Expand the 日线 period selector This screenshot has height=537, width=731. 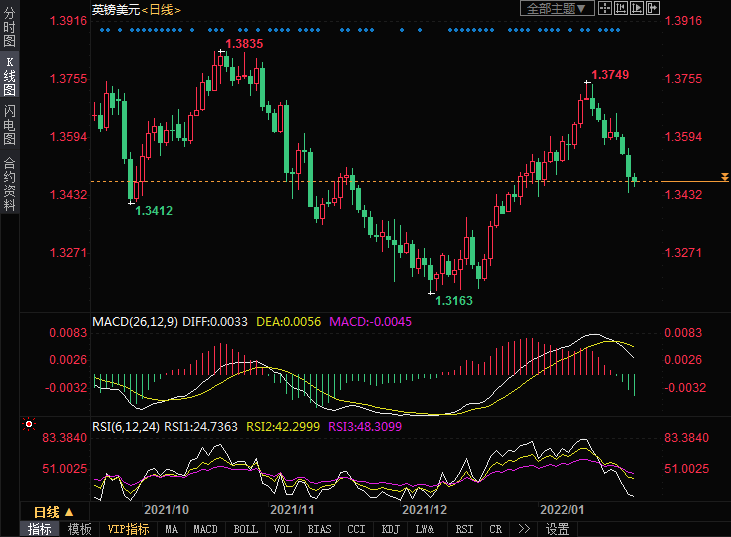point(54,511)
